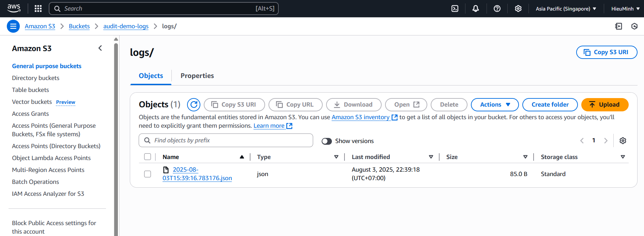Go to next page of objects
Screen dimensions: 644x236
(606, 141)
